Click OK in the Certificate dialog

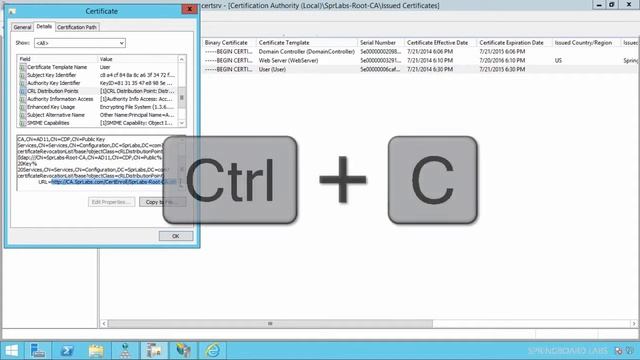tap(176, 236)
